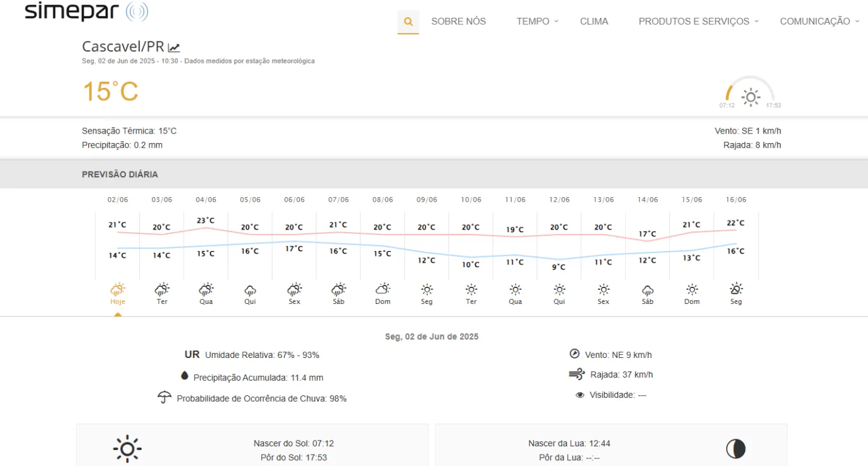This screenshot has width=868, height=466.
Task: Select the Ter 03/06 weather icon
Action: (162, 290)
